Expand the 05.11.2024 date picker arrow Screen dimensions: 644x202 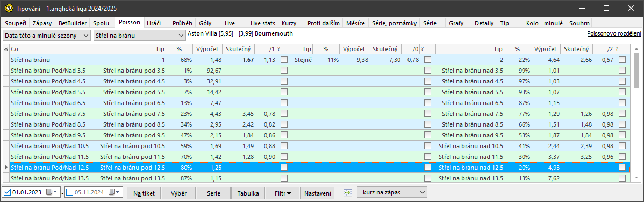tap(118, 192)
